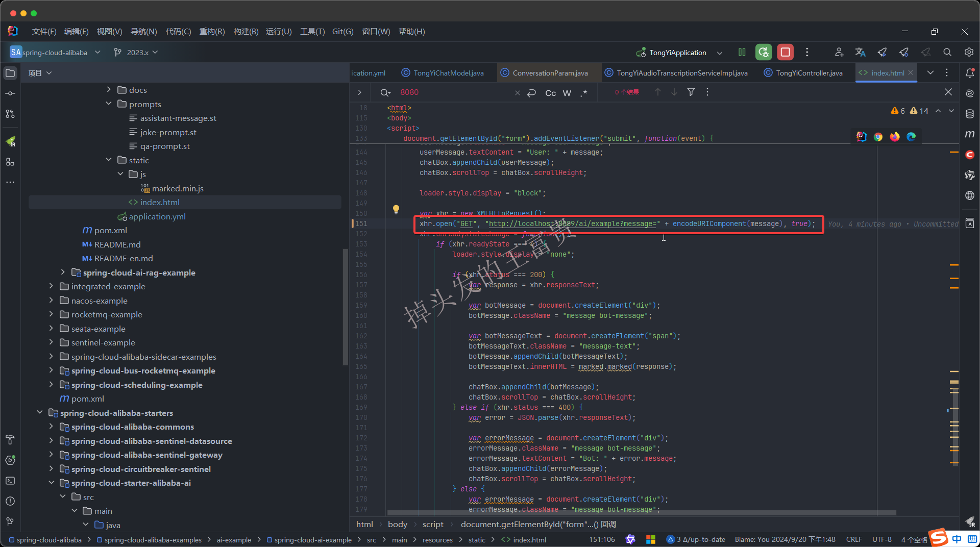Click the project tree vertical scrollbar

pos(346,306)
